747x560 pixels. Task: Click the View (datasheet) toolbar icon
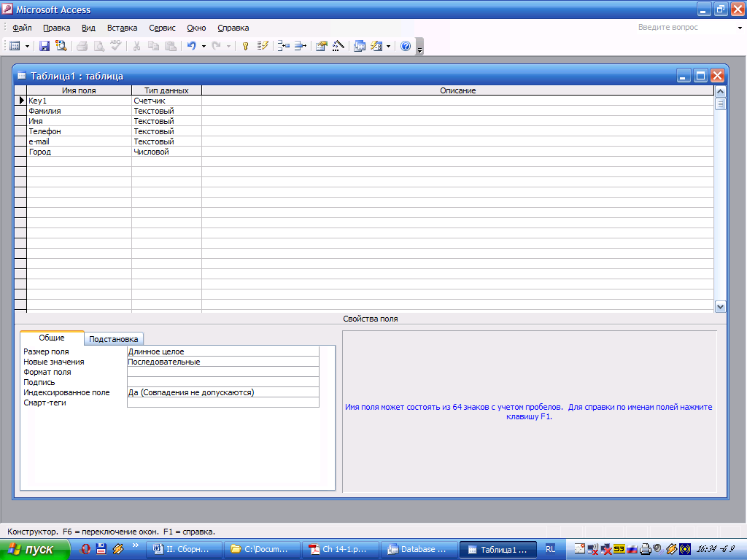15,46
